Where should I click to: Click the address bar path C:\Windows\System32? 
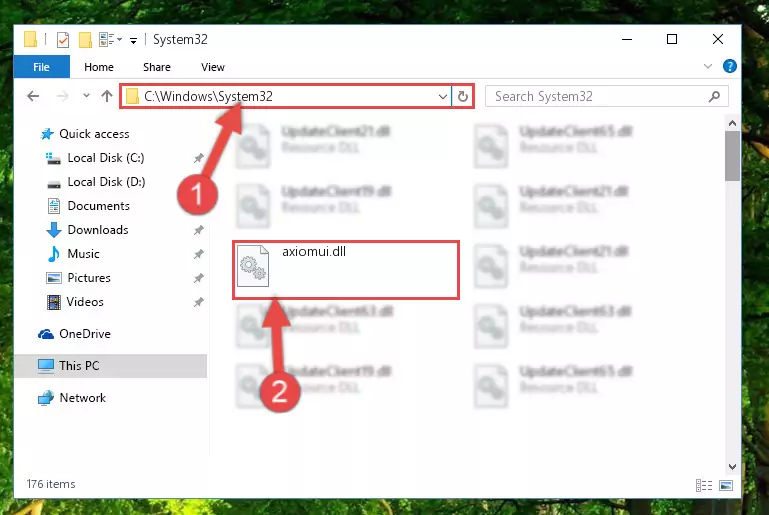208,96
